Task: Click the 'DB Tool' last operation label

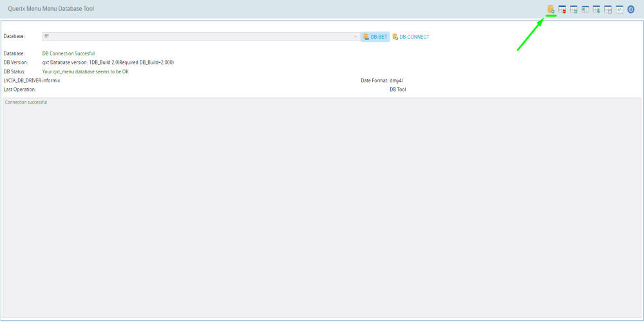Action: click(x=397, y=90)
